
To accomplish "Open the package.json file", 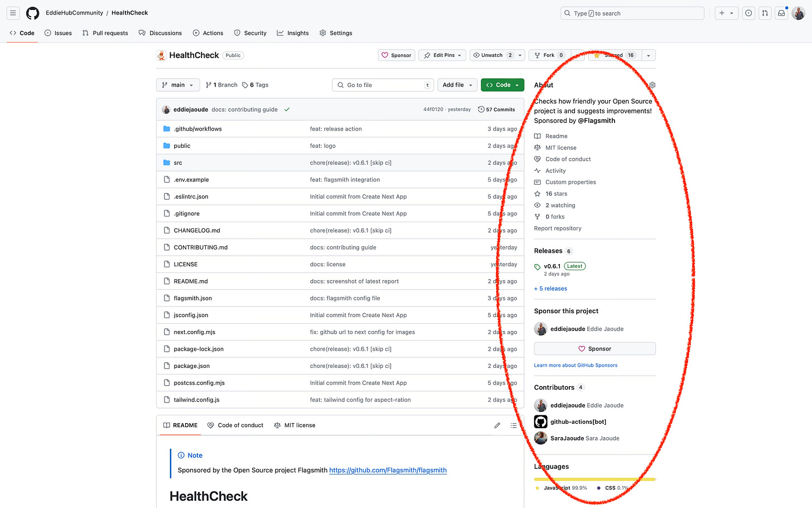I will pos(192,366).
